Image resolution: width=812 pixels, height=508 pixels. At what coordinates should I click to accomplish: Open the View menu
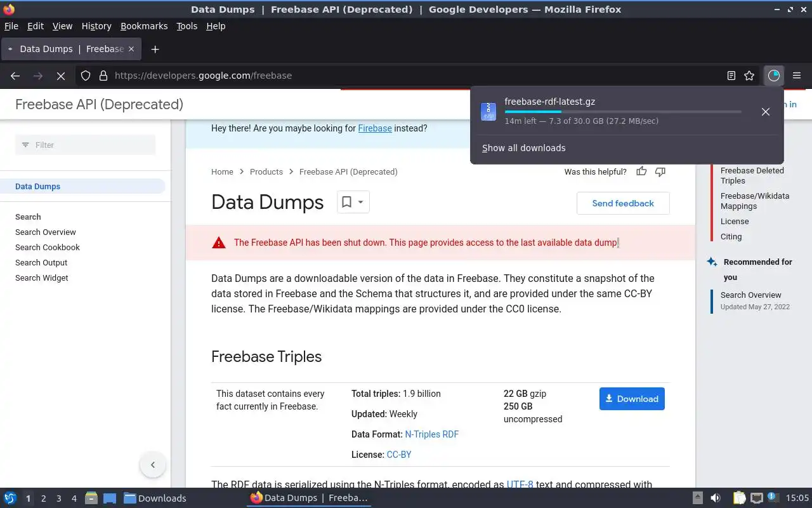point(62,26)
